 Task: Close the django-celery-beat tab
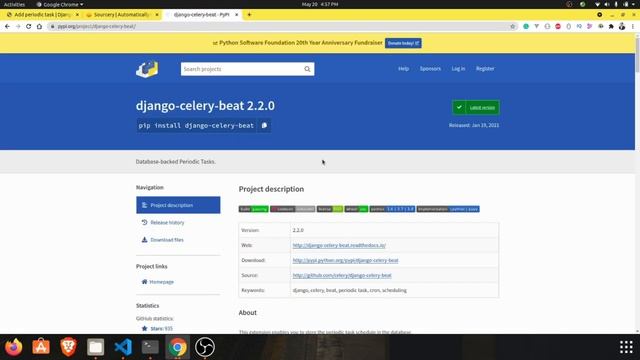[x=236, y=15]
